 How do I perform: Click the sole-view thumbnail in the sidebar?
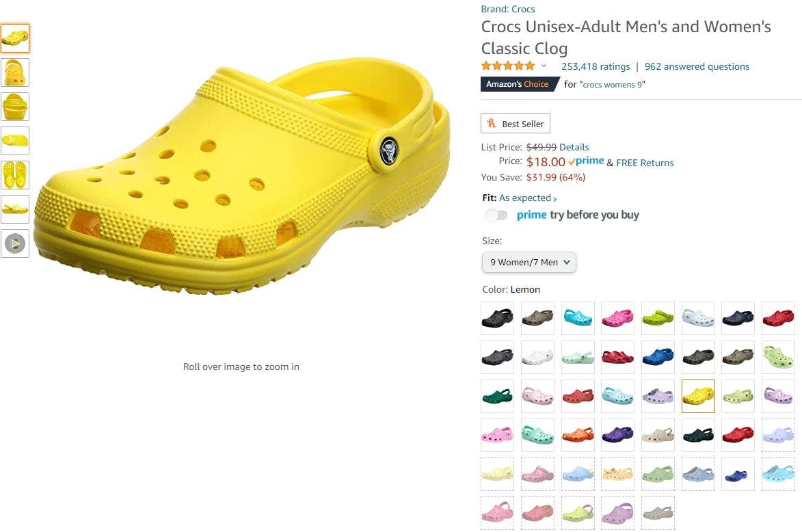[x=15, y=141]
